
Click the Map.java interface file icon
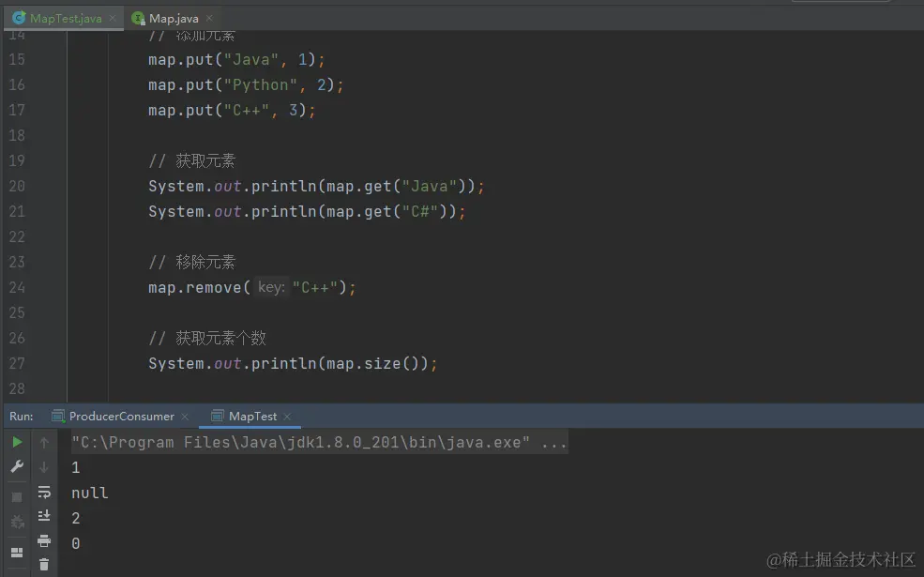click(x=139, y=18)
